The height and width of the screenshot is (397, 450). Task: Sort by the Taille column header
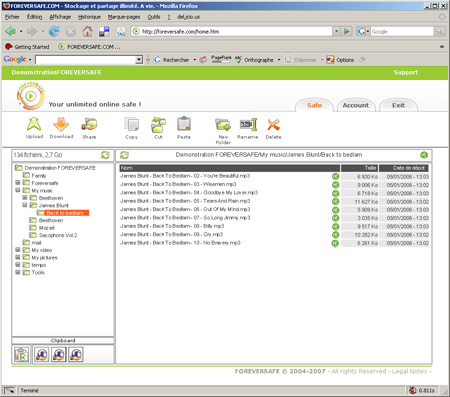pos(360,168)
